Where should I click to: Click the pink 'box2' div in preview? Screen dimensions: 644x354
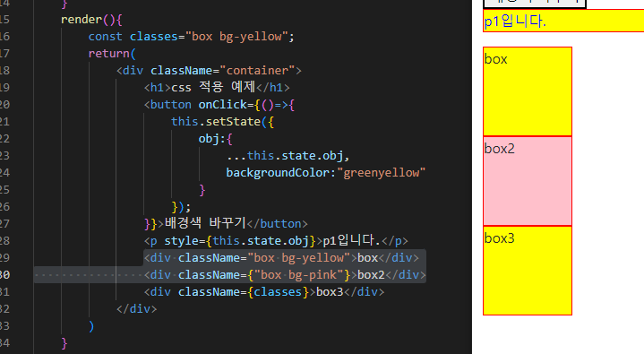coord(528,181)
